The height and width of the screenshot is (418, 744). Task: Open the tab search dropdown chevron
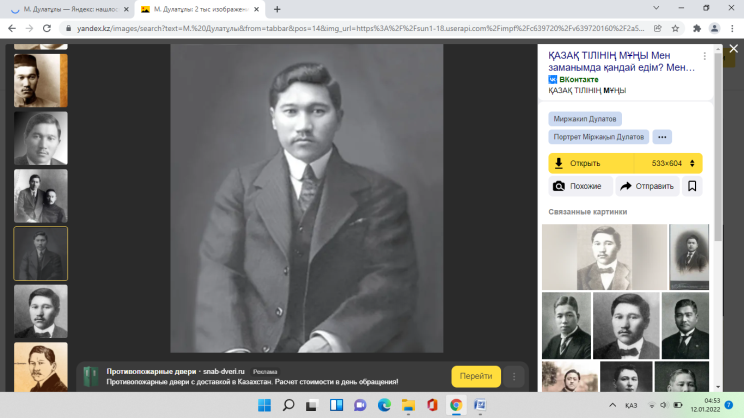pos(656,8)
